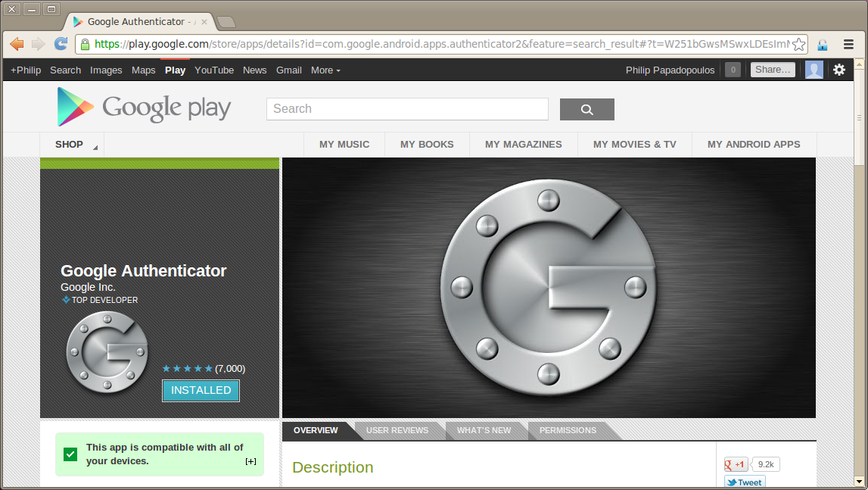Viewport: 868px width, 490px height.
Task: Click the green compatibility checkmark box
Action: [x=70, y=454]
